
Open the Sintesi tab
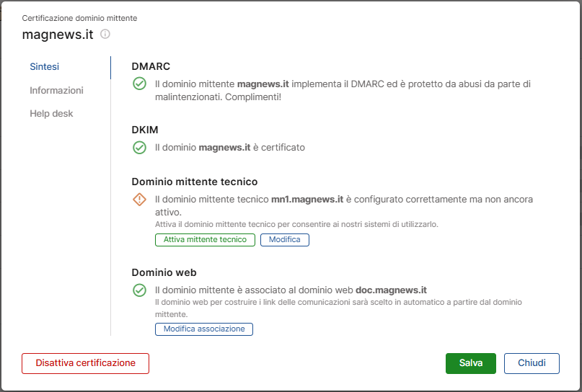click(45, 67)
